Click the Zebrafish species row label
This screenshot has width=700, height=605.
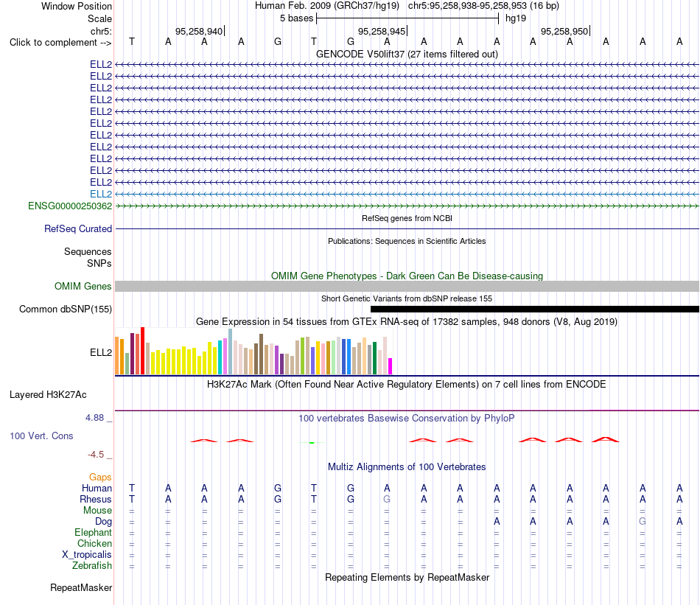[92, 565]
